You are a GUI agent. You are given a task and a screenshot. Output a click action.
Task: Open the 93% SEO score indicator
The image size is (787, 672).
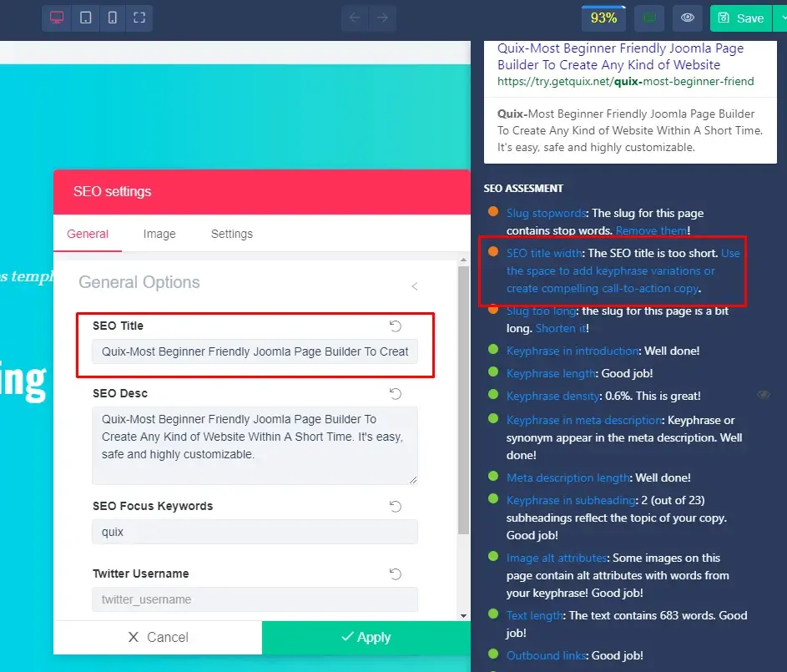coord(603,18)
